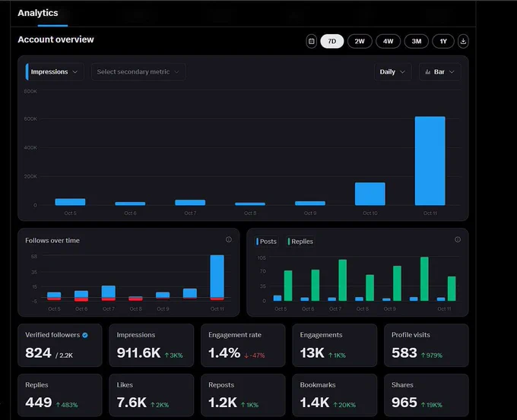Click the Oct 9 label under impressions chart

tap(310, 213)
